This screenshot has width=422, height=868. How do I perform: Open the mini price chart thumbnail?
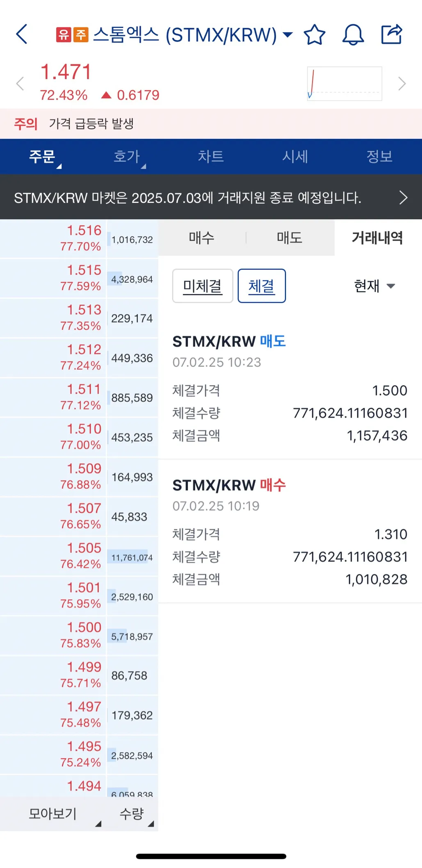344,84
